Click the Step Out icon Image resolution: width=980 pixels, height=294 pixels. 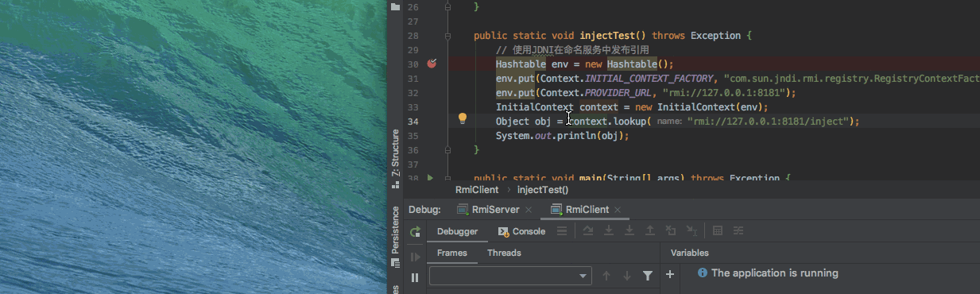click(x=650, y=231)
